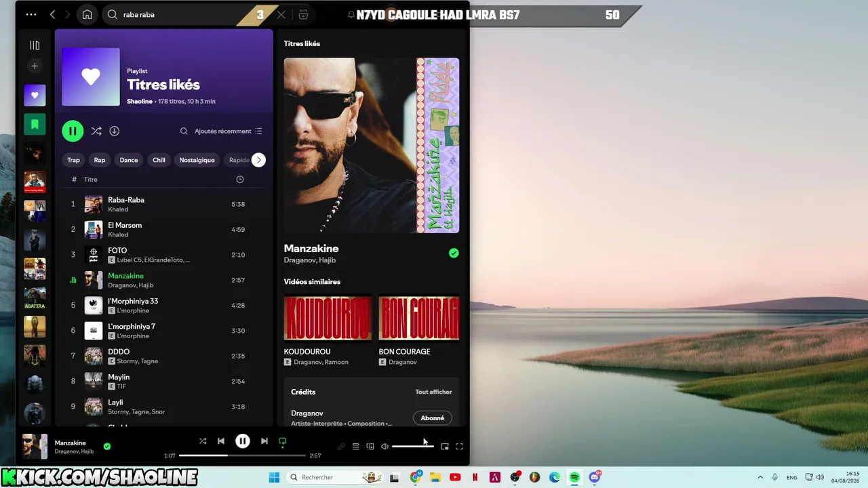The width and height of the screenshot is (868, 488).
Task: Open Chrome from the taskbar
Action: click(416, 477)
